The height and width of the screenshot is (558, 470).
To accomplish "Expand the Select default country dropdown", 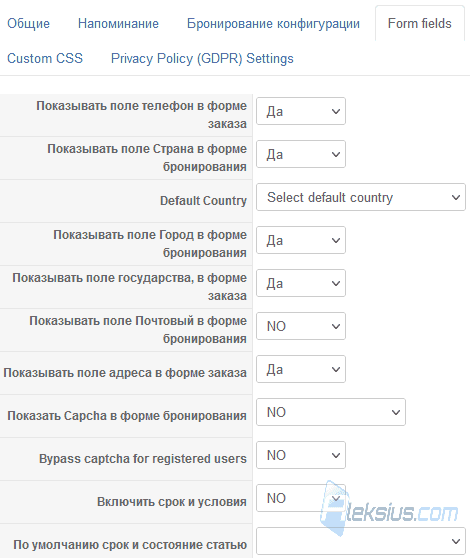I will click(361, 197).
